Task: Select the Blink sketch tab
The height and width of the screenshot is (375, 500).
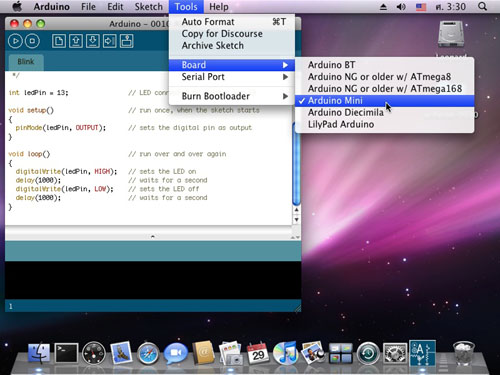Action: [26, 62]
